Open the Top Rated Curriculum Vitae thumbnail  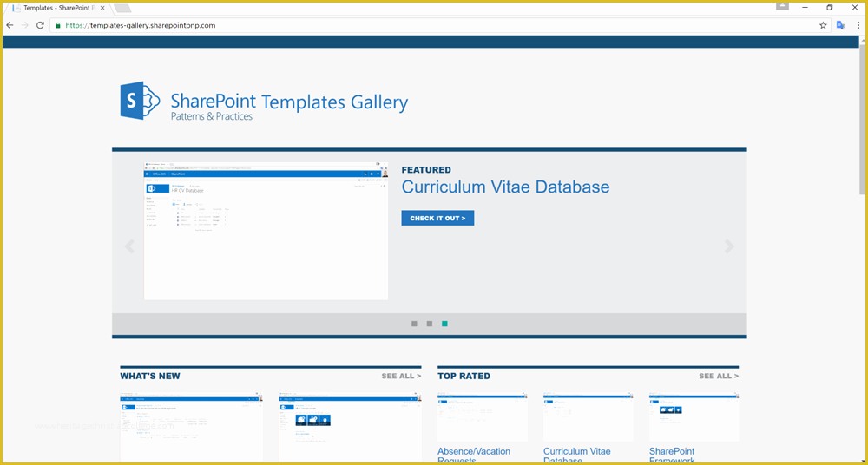(x=588, y=417)
